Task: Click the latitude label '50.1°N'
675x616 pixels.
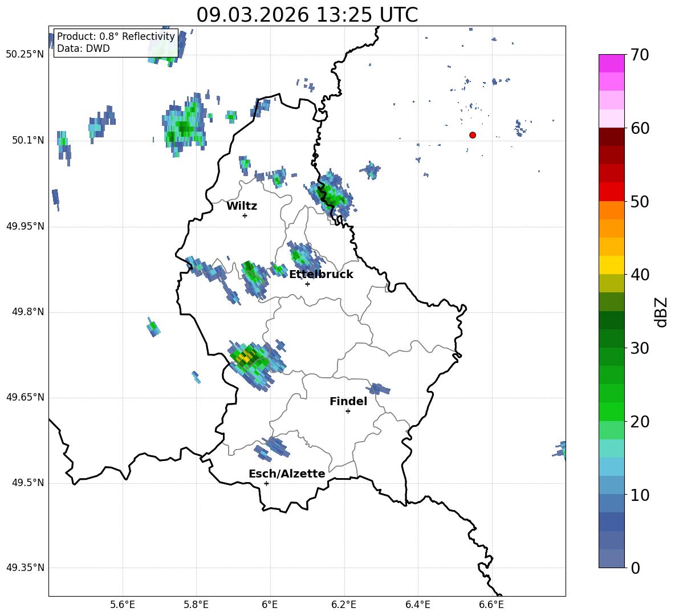Action: [28, 140]
